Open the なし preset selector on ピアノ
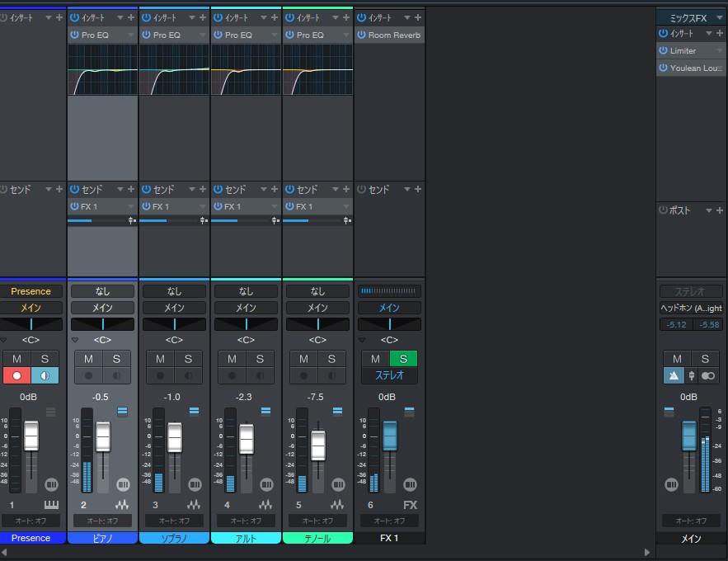The image size is (728, 561). click(101, 290)
